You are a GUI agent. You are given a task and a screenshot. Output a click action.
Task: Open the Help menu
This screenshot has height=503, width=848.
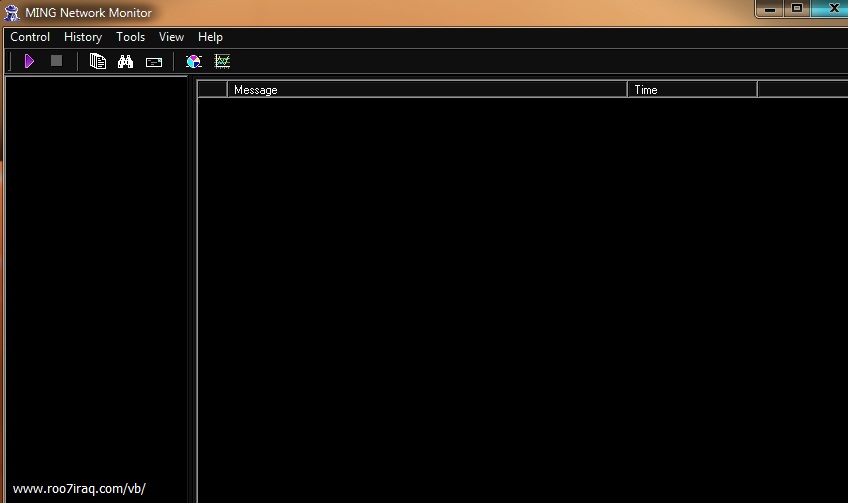pos(210,37)
